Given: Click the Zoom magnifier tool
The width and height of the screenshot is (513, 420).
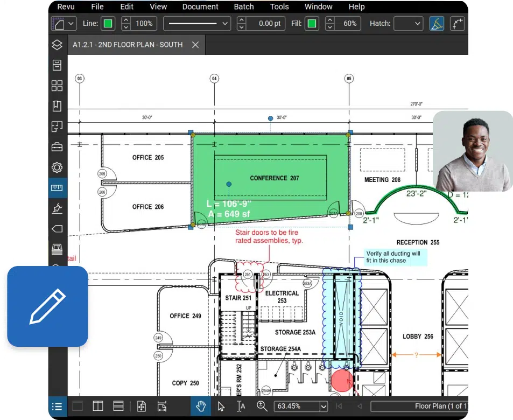Looking at the screenshot, I should coord(262,406).
